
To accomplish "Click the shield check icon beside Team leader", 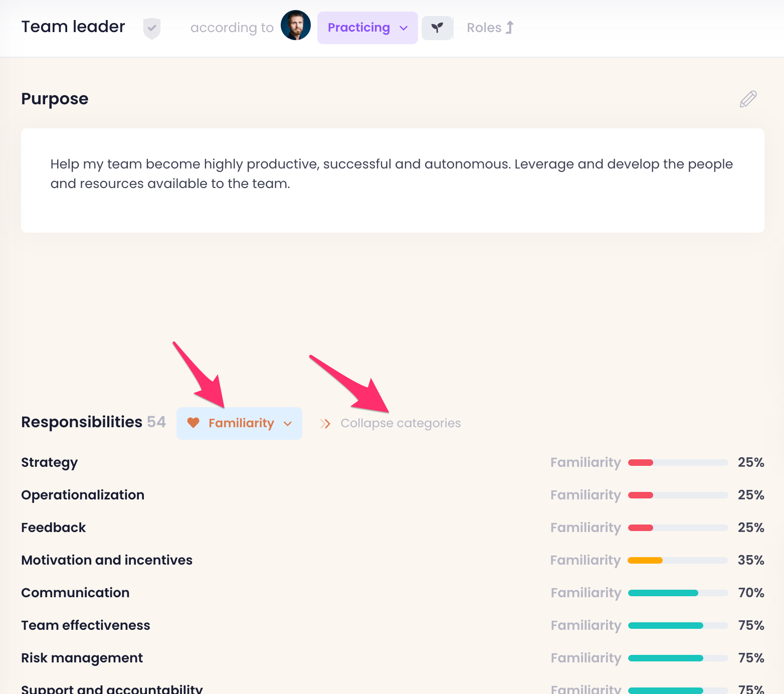I will point(152,28).
